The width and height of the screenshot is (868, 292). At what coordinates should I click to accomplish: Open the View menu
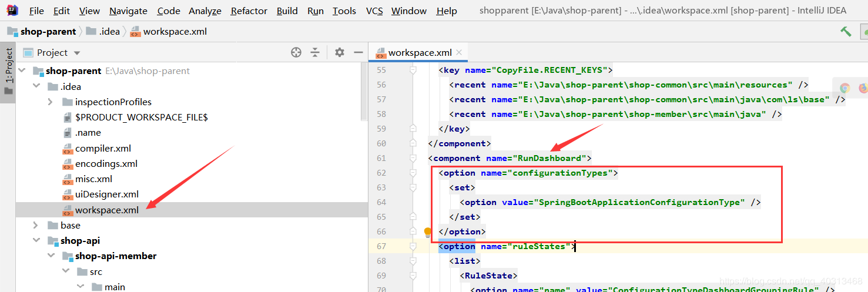[x=89, y=11]
